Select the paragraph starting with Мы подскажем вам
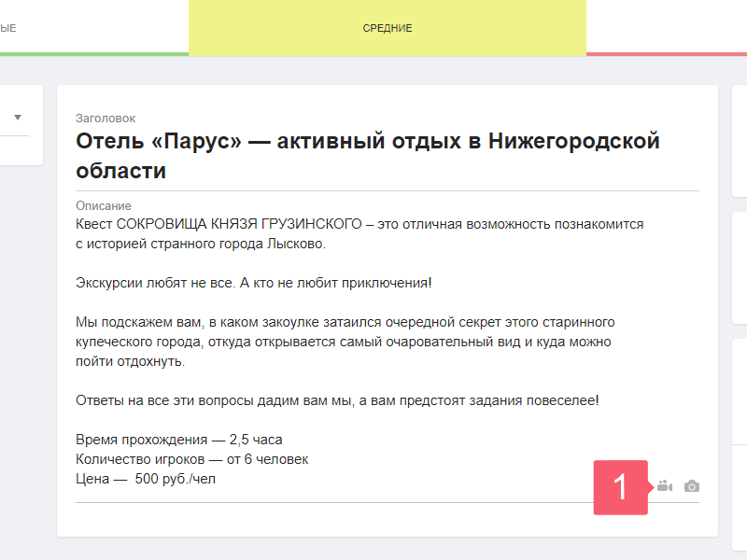747x560 pixels. click(x=345, y=342)
